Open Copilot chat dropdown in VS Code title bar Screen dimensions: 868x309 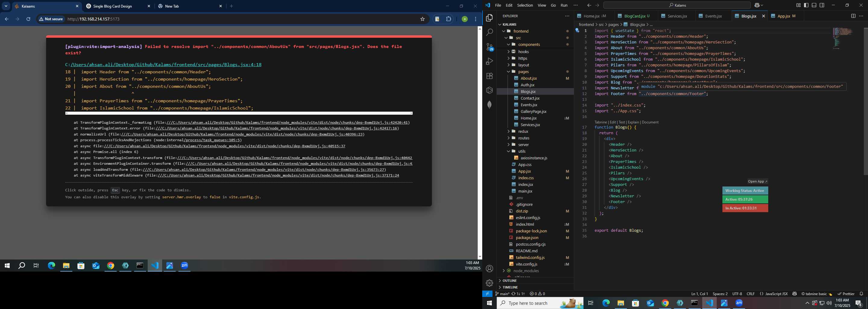759,5
